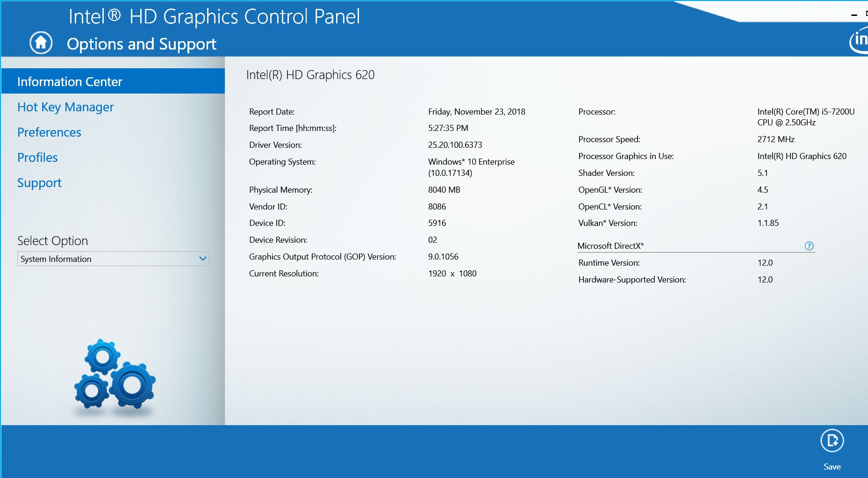Screen dimensions: 868x478
Task: Click Shader Version value 5.1
Action: point(762,173)
